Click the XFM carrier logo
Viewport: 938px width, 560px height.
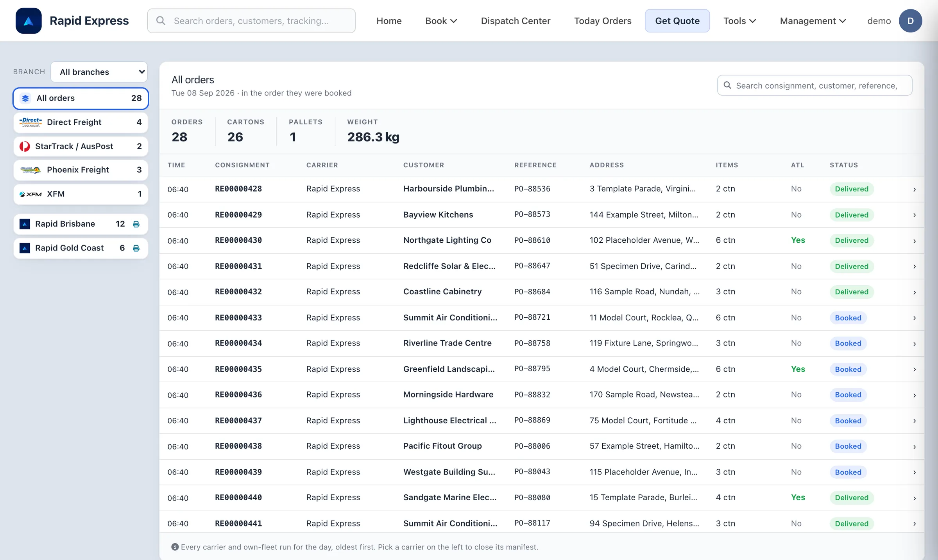click(30, 194)
